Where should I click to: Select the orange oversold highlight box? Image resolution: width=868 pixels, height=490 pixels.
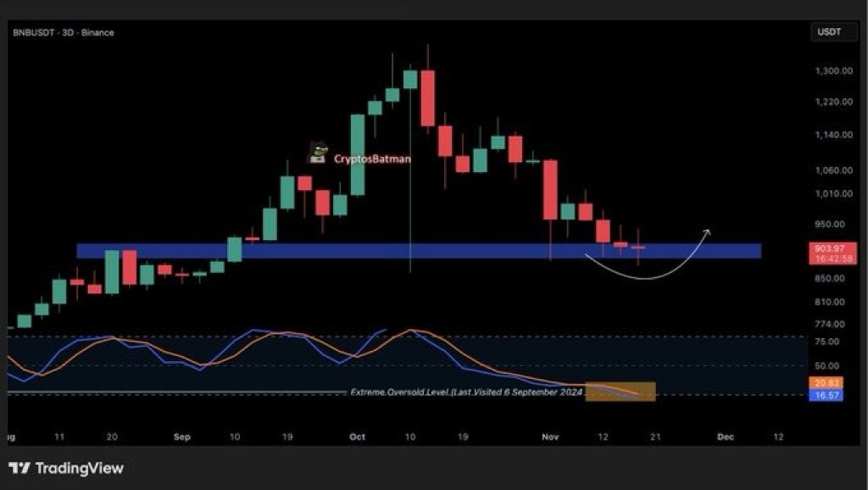coord(620,391)
